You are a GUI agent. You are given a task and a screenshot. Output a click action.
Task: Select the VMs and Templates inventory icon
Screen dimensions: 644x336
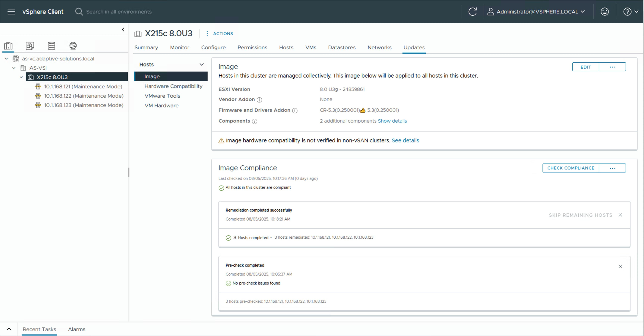tap(30, 46)
